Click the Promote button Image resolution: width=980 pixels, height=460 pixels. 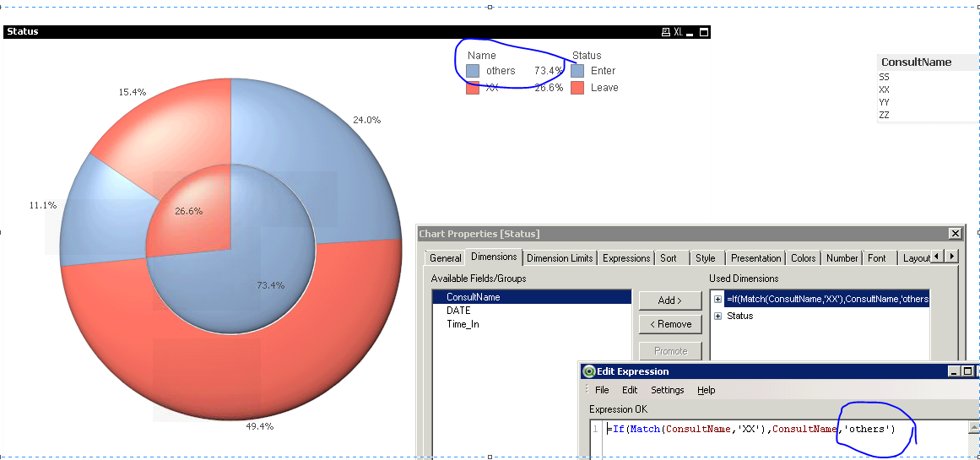click(x=670, y=351)
